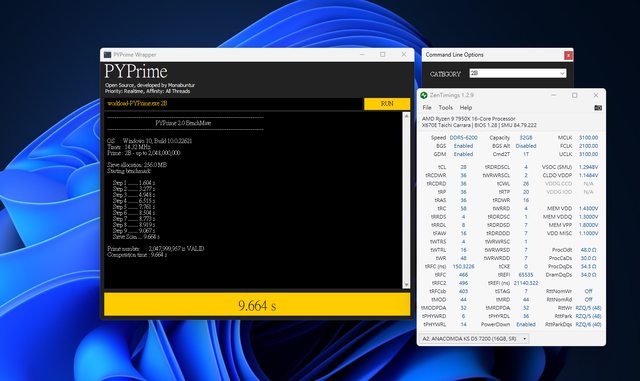The width and height of the screenshot is (640, 381).
Task: Click the console scrollbar up arrow
Action: tap(406, 116)
